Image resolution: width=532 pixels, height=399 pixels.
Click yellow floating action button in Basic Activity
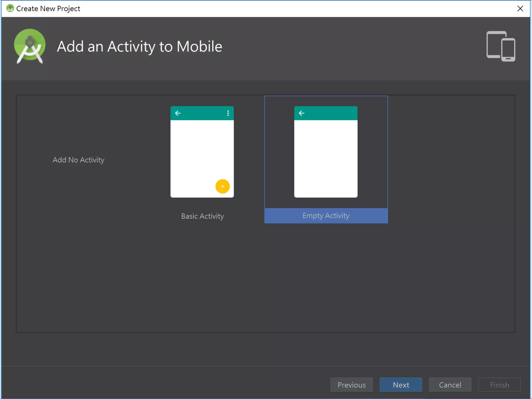(x=222, y=186)
